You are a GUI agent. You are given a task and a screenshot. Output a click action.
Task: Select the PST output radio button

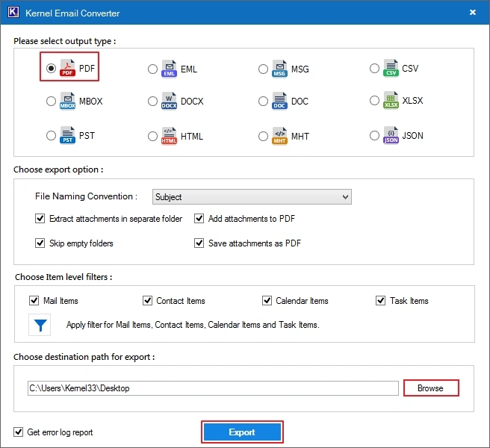point(51,136)
